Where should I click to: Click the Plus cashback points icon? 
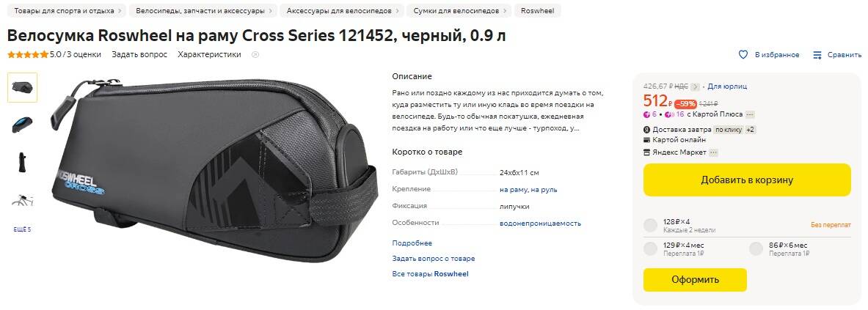click(x=646, y=114)
